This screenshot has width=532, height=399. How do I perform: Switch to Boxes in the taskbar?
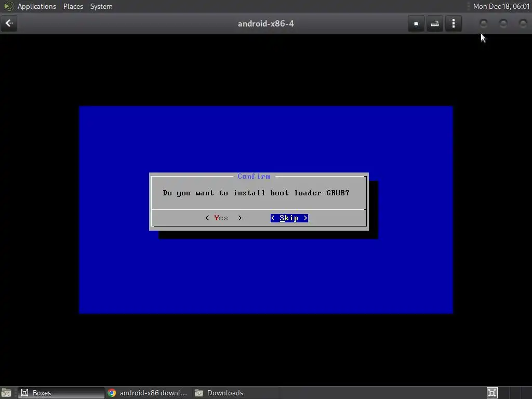click(x=61, y=393)
